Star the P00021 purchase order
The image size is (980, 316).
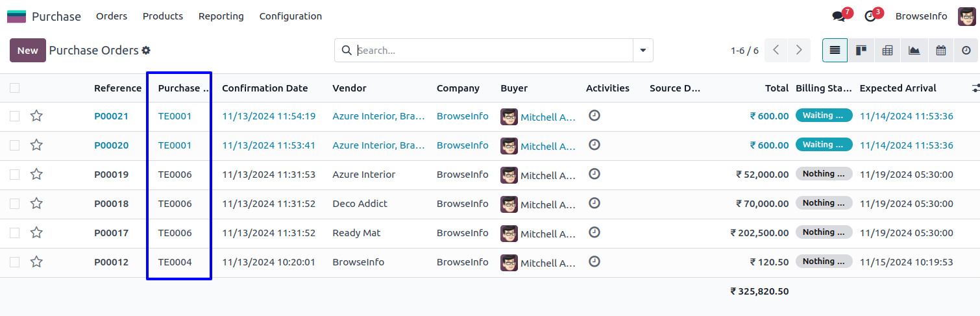pos(36,116)
